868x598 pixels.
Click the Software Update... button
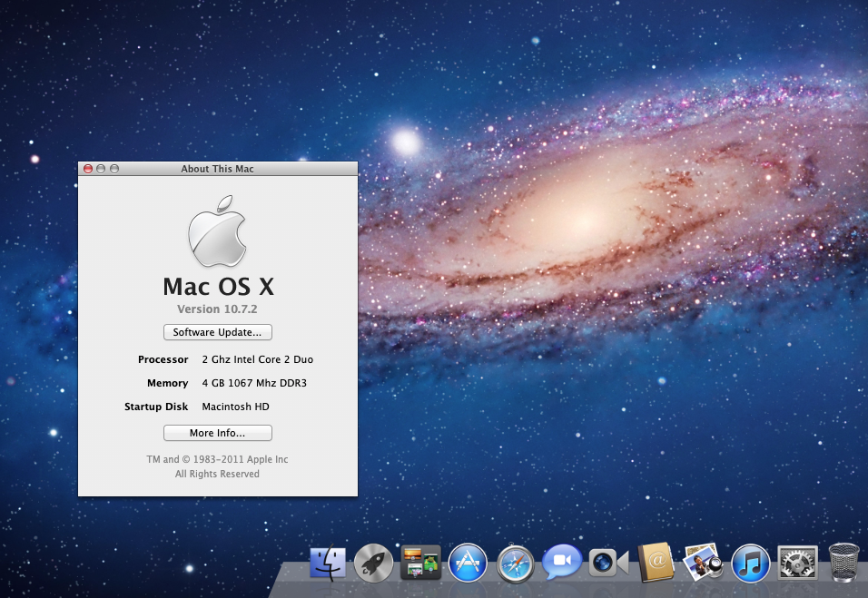(x=218, y=332)
